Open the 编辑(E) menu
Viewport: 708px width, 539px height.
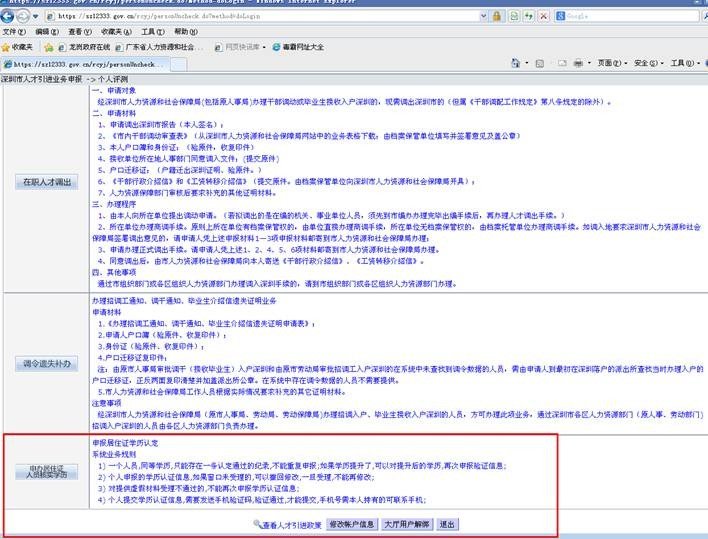(47, 32)
